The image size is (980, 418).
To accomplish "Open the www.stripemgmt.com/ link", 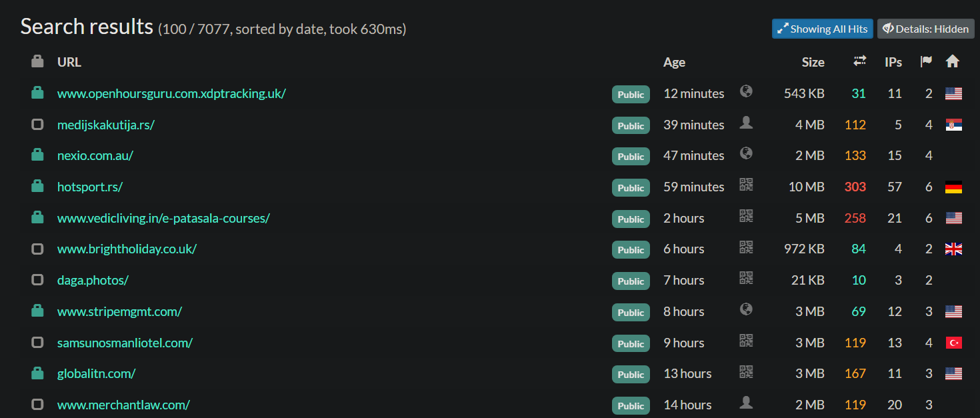I will coord(119,311).
